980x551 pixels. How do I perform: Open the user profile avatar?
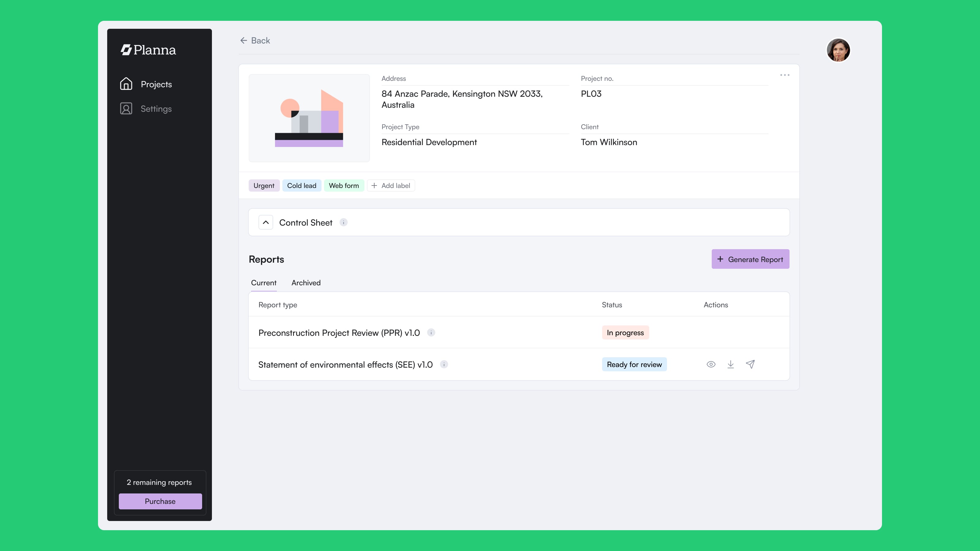[x=839, y=50]
